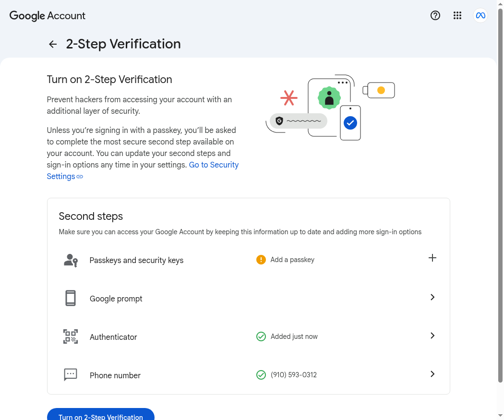
Task: Open the Phone number row chevron
Action: click(432, 374)
